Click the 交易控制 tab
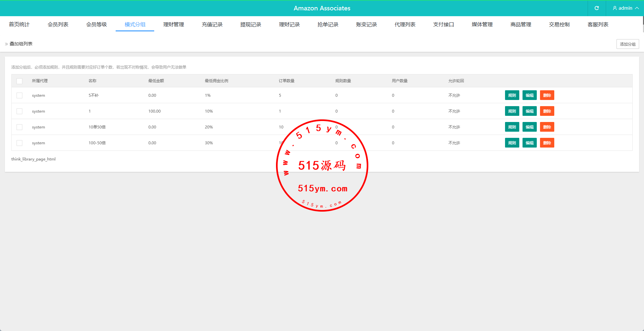The width and height of the screenshot is (644, 331). (x=559, y=25)
